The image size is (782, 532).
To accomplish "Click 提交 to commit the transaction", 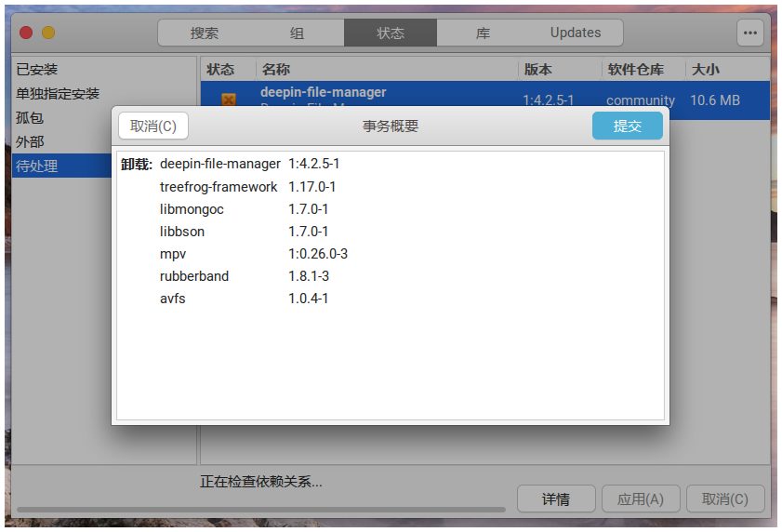I will [x=628, y=126].
